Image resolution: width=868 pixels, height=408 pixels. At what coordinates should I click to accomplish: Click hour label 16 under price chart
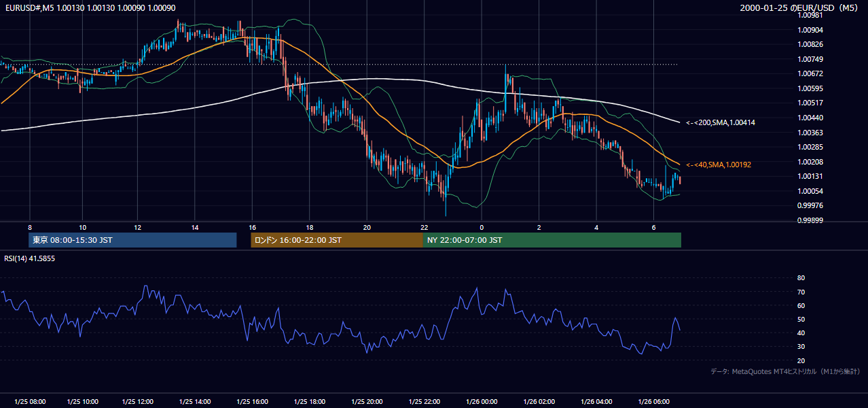tap(252, 227)
